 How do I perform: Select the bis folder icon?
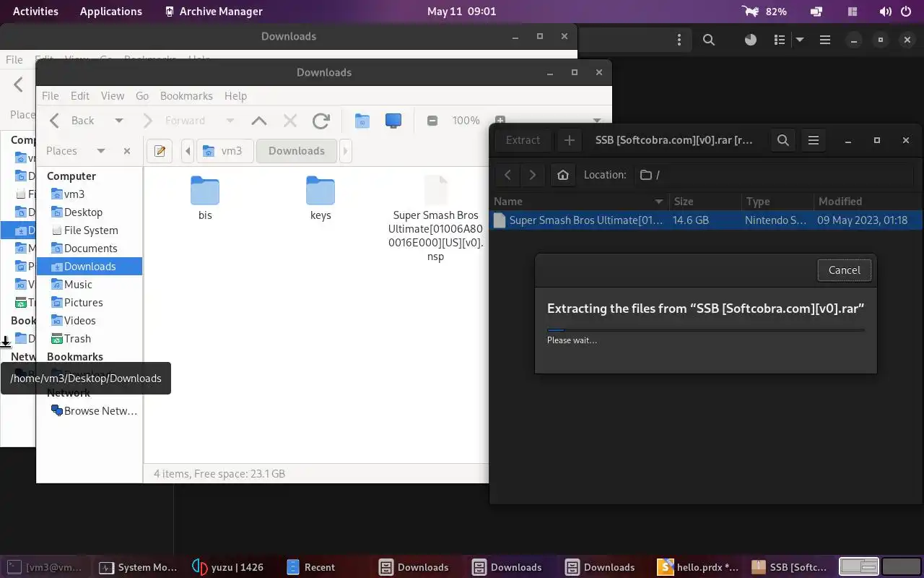click(205, 191)
